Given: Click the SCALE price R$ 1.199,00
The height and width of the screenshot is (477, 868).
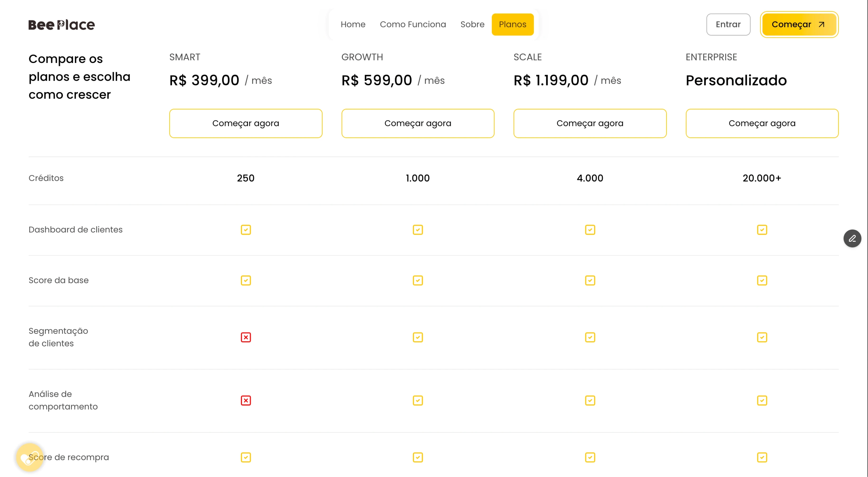Looking at the screenshot, I should 551,80.
